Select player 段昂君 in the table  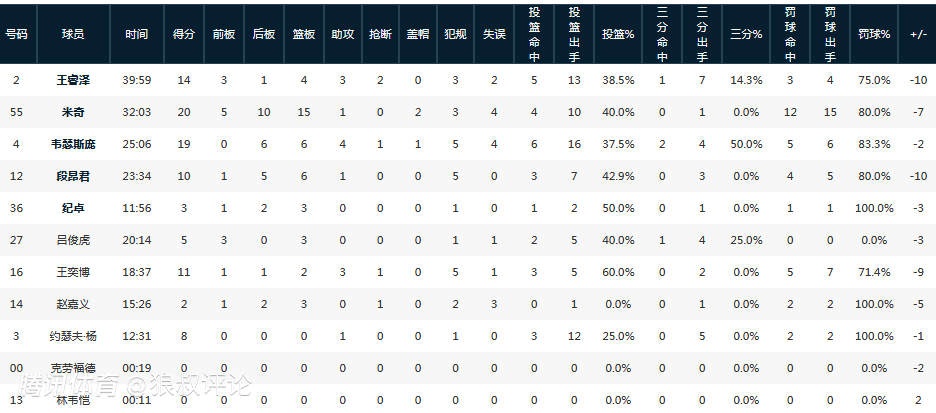coord(73,176)
